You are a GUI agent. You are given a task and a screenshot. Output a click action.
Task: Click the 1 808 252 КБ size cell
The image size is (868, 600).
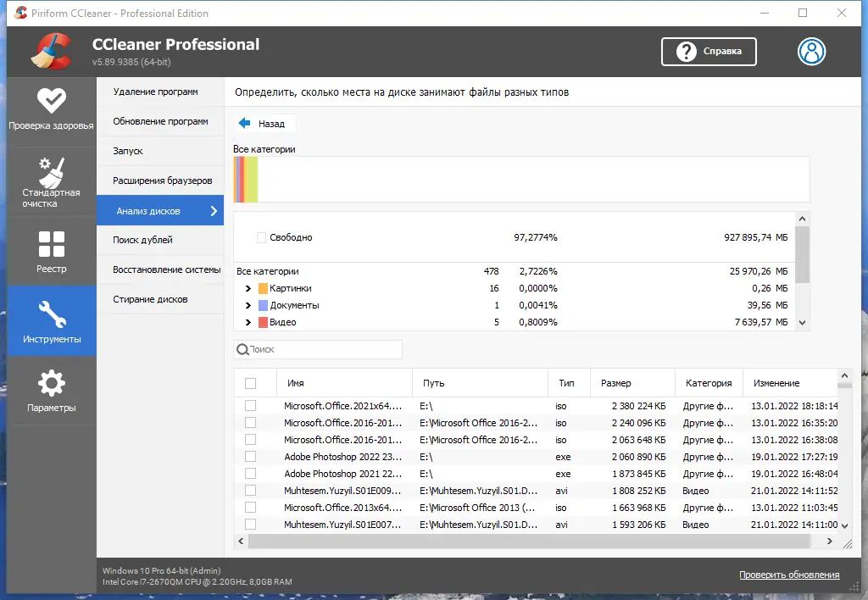(x=639, y=491)
